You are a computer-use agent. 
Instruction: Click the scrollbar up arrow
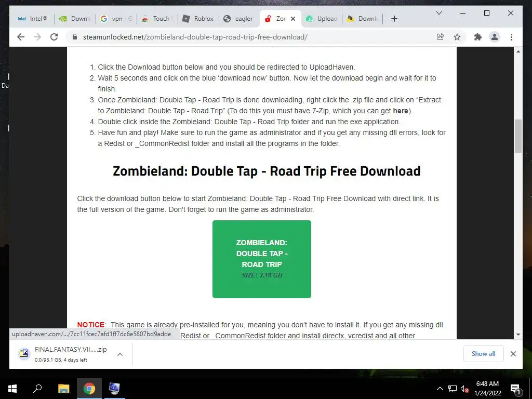[518, 51]
